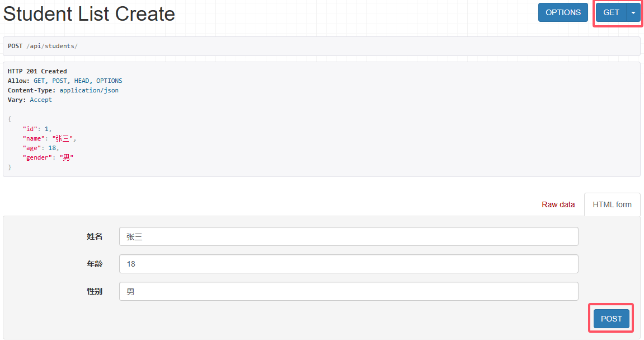The width and height of the screenshot is (644, 340).
Task: Click the OPTIONS button
Action: tap(563, 12)
